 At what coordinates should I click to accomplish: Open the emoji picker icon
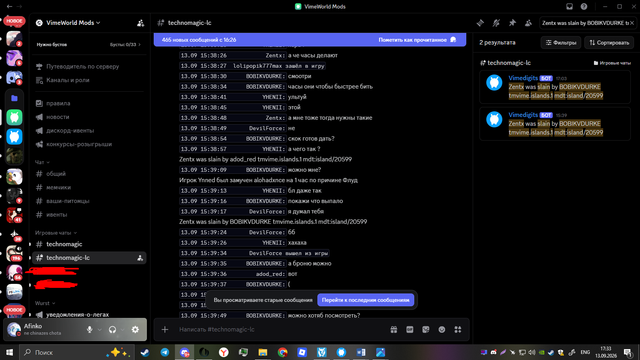click(442, 329)
